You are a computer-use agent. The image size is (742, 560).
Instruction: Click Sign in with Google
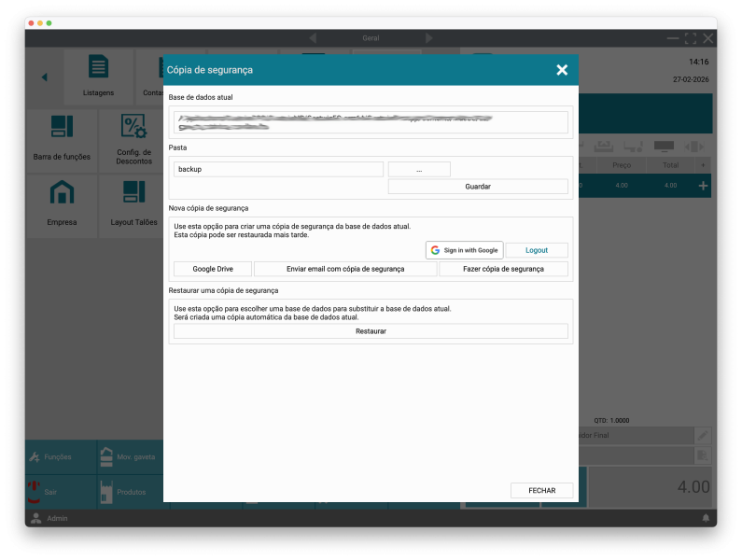click(x=465, y=250)
